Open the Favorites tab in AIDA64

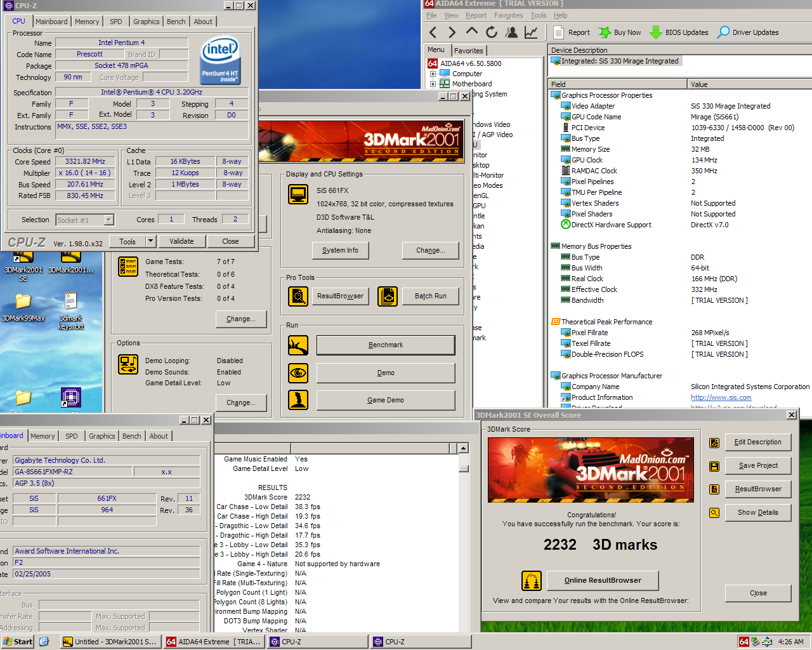pyautogui.click(x=469, y=51)
